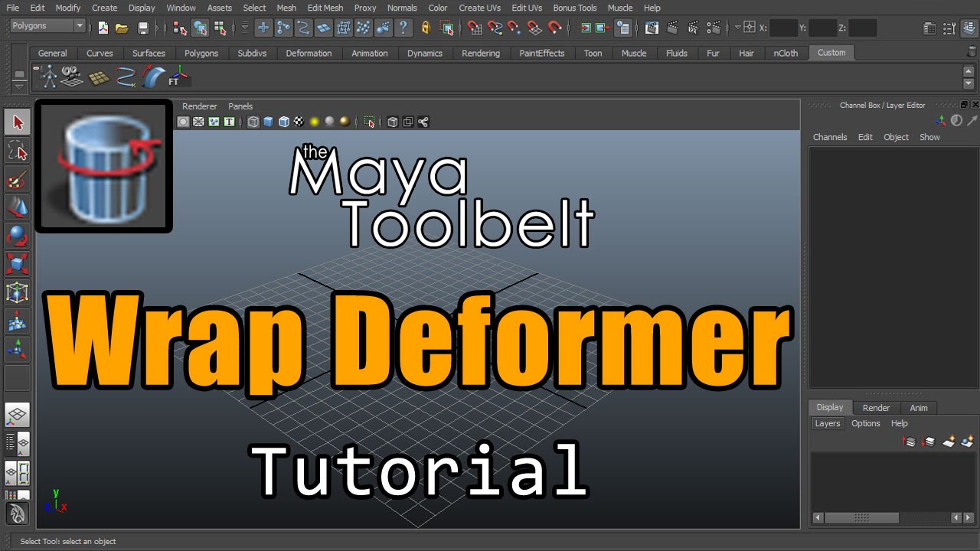The height and width of the screenshot is (551, 980).
Task: Click the camera shelf icon
Action: coord(72,77)
